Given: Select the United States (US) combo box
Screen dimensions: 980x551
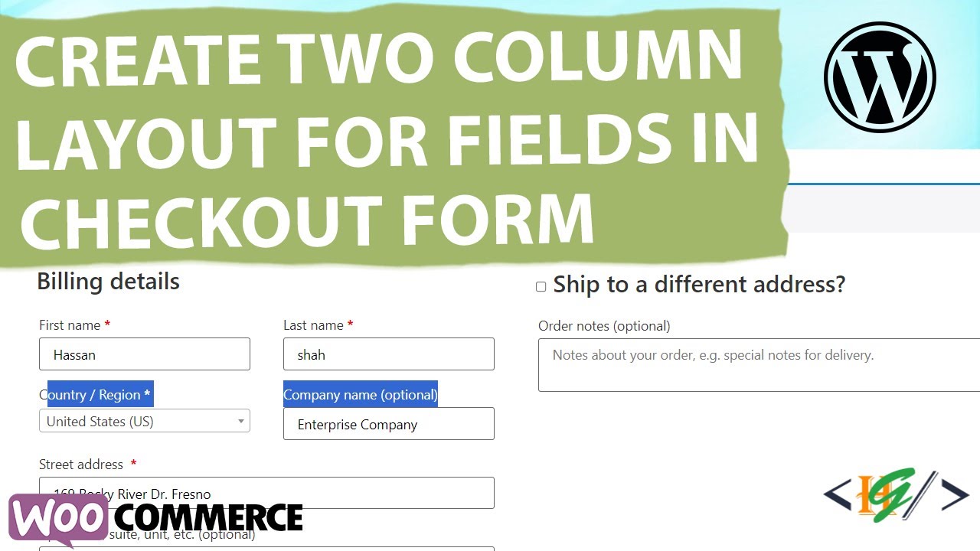Looking at the screenshot, I should (145, 421).
